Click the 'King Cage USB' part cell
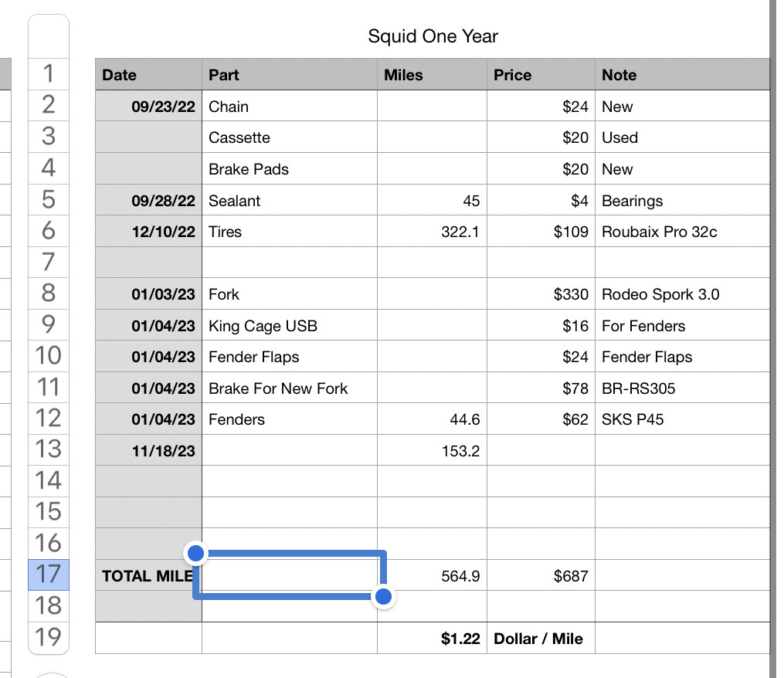 (x=290, y=326)
